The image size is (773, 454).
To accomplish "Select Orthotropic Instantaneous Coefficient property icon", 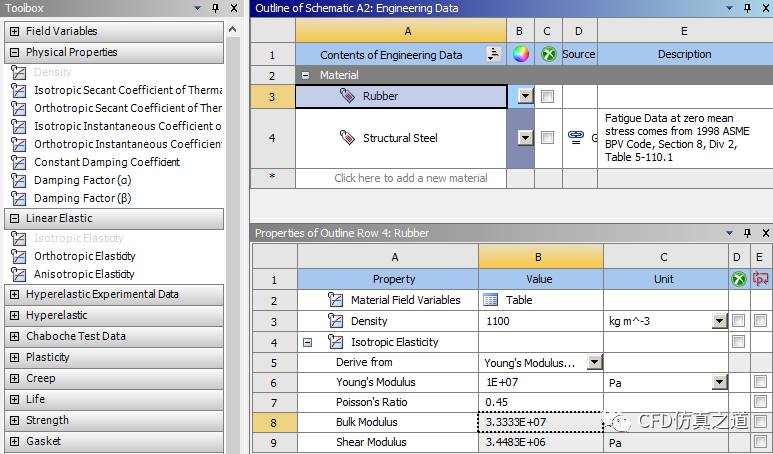I will [x=19, y=144].
